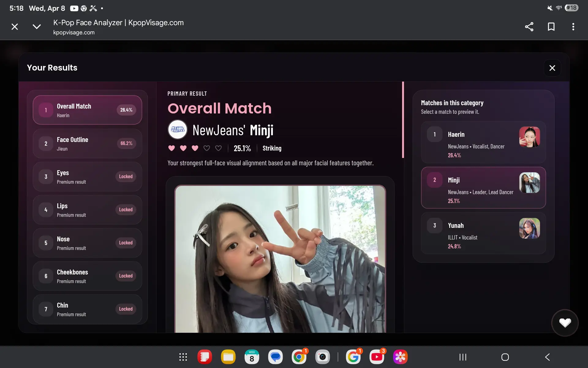The image size is (588, 368).
Task: Click the NewJeans group logo icon
Action: [178, 130]
